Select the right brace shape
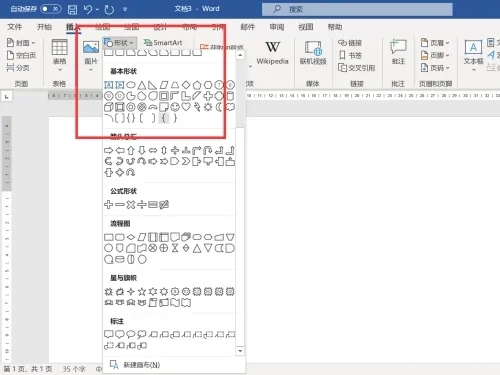The height and width of the screenshot is (375, 500). tap(175, 118)
